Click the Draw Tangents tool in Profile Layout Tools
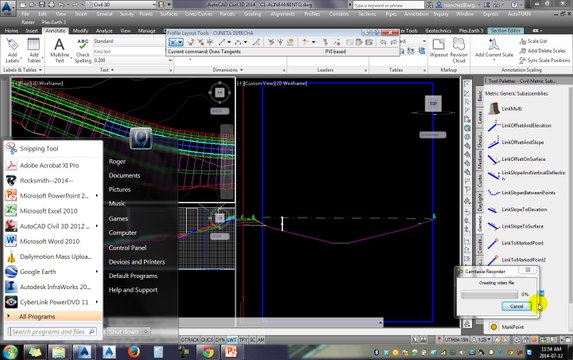Screen dimensions: 573x360 point(176,43)
